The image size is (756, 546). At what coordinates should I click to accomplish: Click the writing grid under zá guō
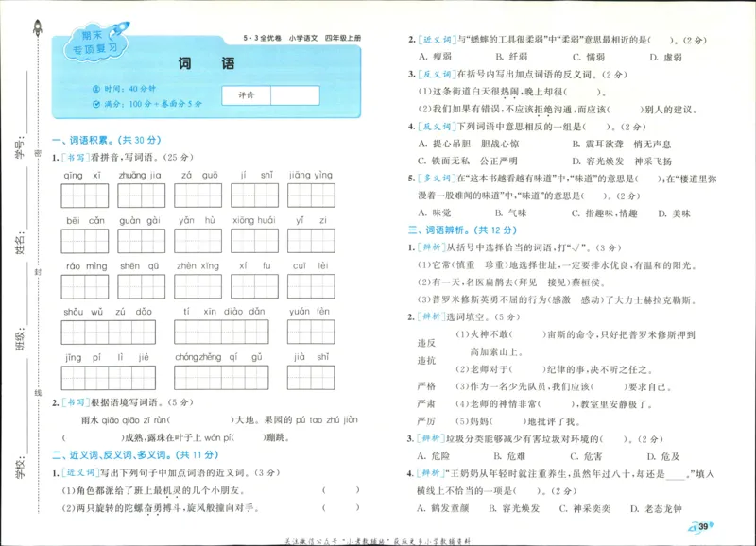click(x=198, y=196)
